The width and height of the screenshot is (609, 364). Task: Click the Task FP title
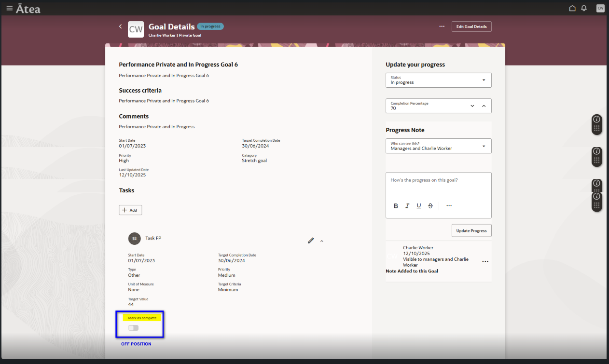pos(153,238)
